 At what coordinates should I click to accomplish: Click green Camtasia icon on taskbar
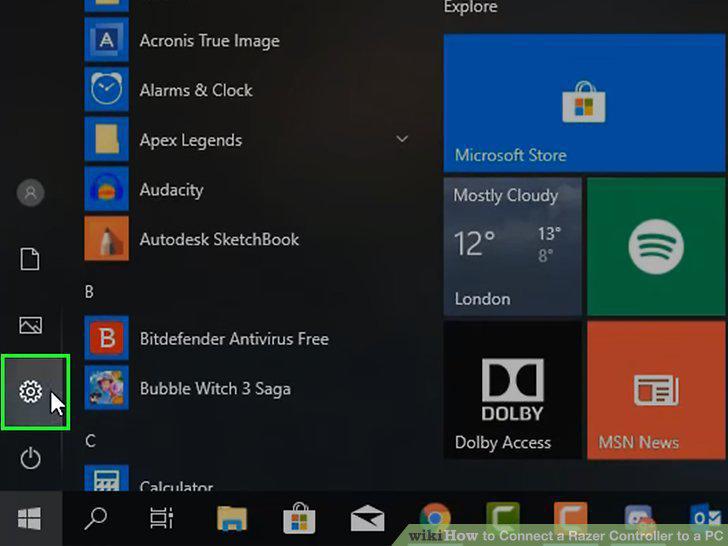click(x=503, y=518)
